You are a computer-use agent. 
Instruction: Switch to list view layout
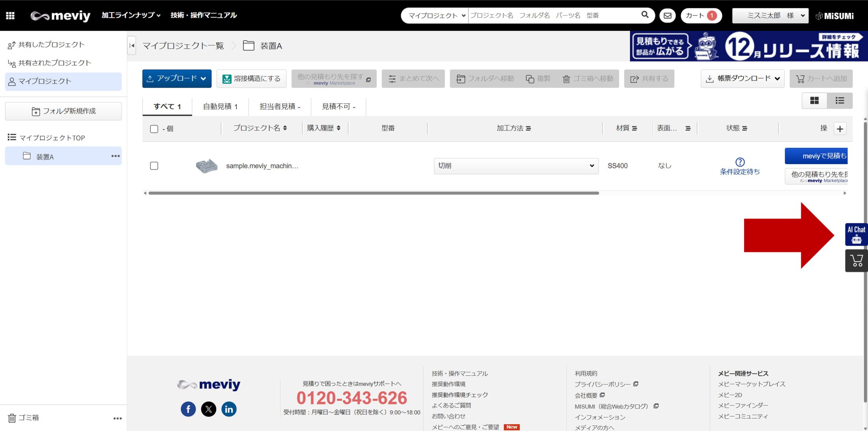(840, 101)
